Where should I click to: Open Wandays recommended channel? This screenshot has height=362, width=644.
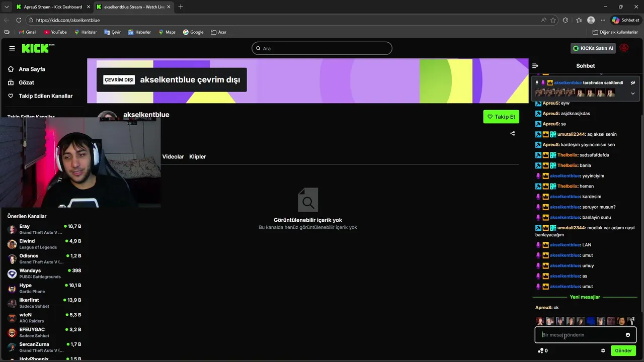(x=44, y=274)
